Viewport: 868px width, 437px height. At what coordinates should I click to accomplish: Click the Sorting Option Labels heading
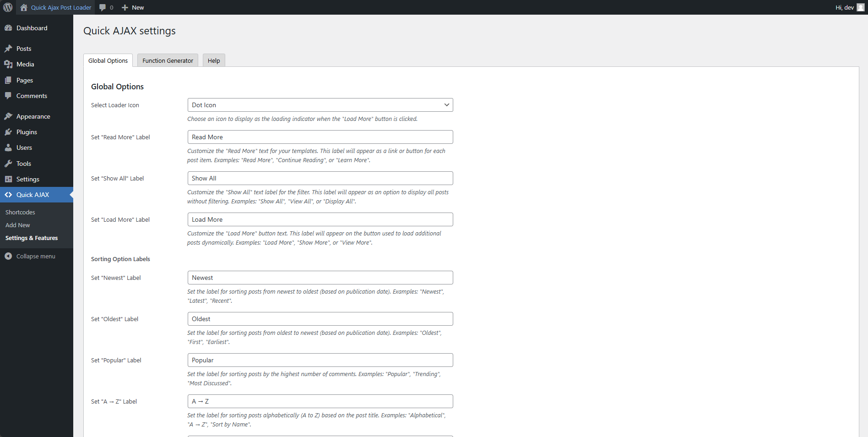[x=120, y=259]
